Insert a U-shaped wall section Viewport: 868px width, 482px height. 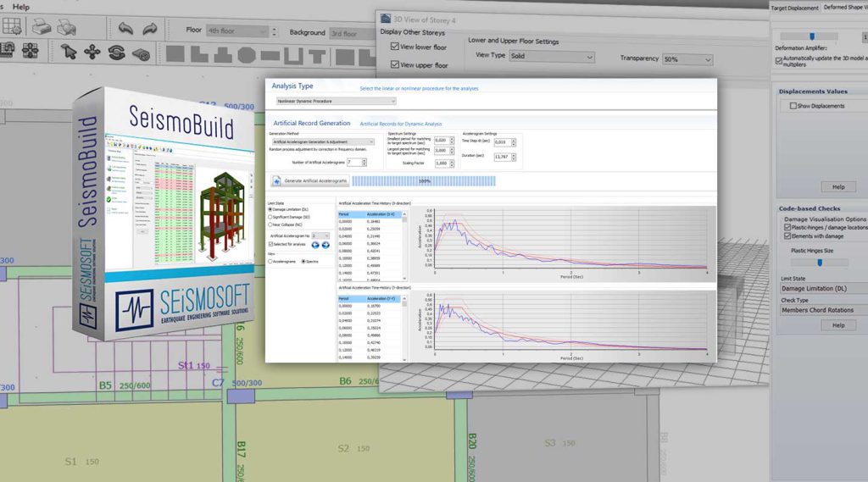[x=294, y=55]
